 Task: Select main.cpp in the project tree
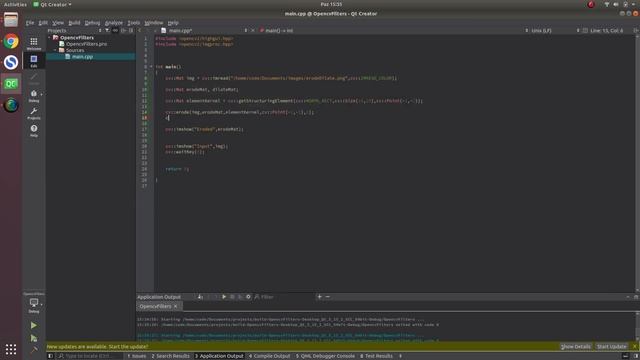click(82, 57)
